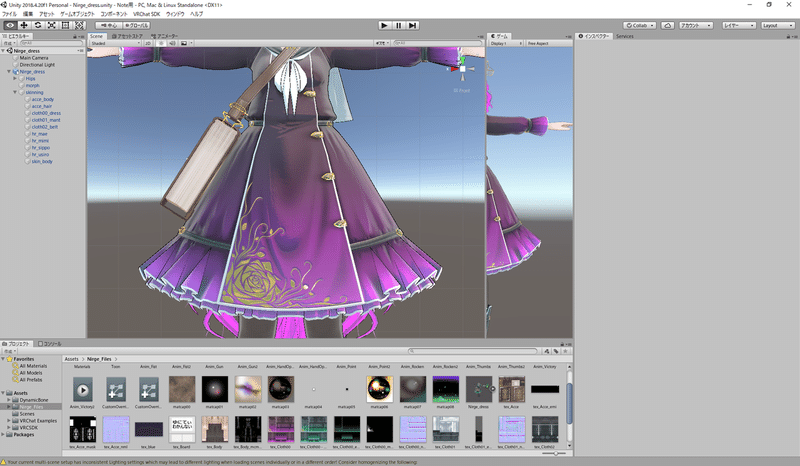Open the Shaded draw mode dropdown
The width and height of the screenshot is (800, 466).
coord(115,43)
